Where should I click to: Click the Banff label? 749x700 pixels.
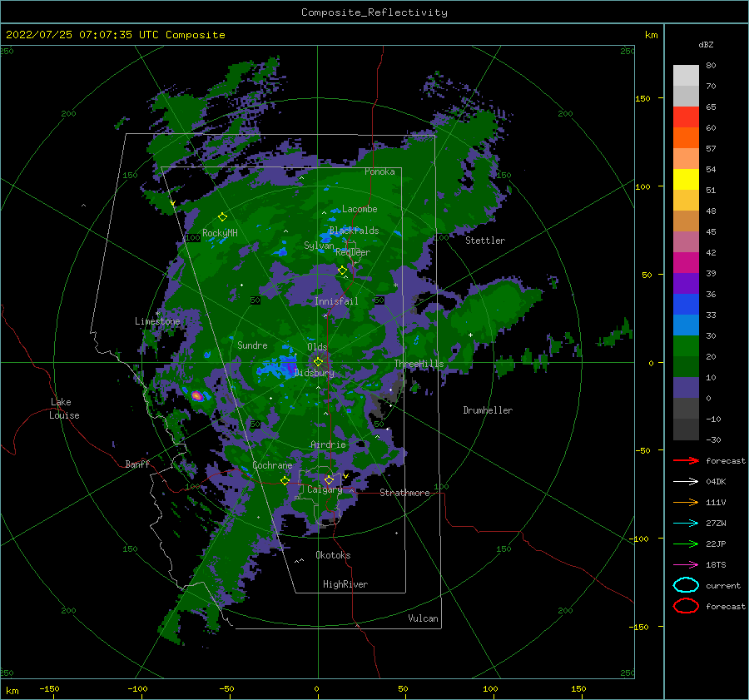click(137, 464)
